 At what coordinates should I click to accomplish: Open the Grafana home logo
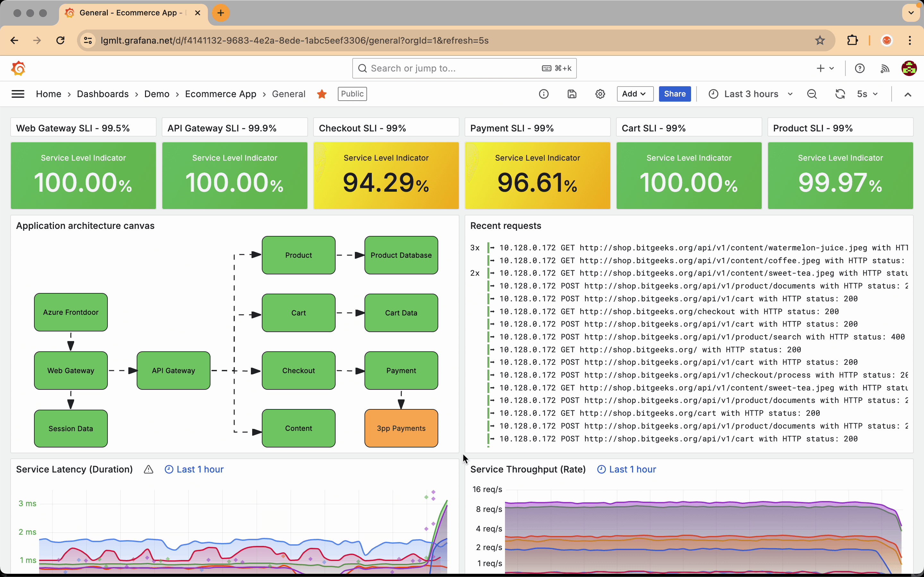click(x=18, y=68)
